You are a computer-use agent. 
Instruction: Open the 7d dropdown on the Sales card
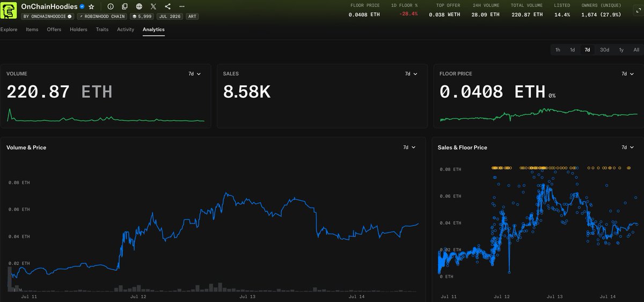(x=411, y=74)
